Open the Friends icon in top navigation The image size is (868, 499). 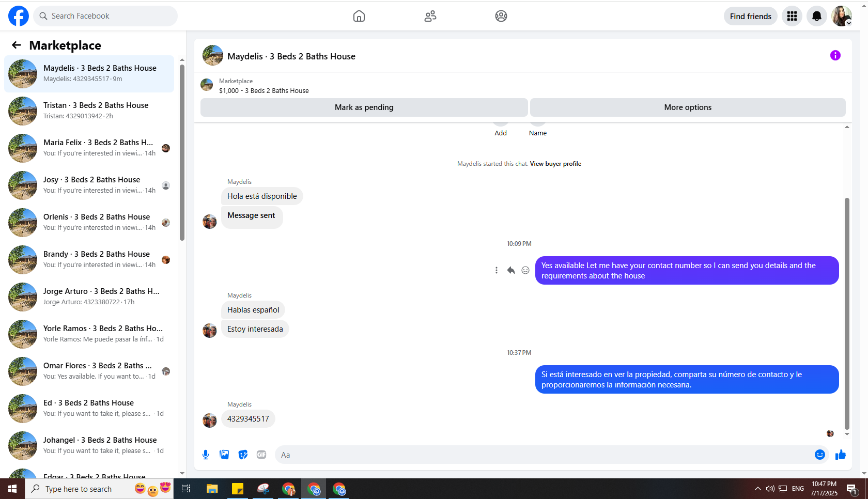click(x=430, y=16)
